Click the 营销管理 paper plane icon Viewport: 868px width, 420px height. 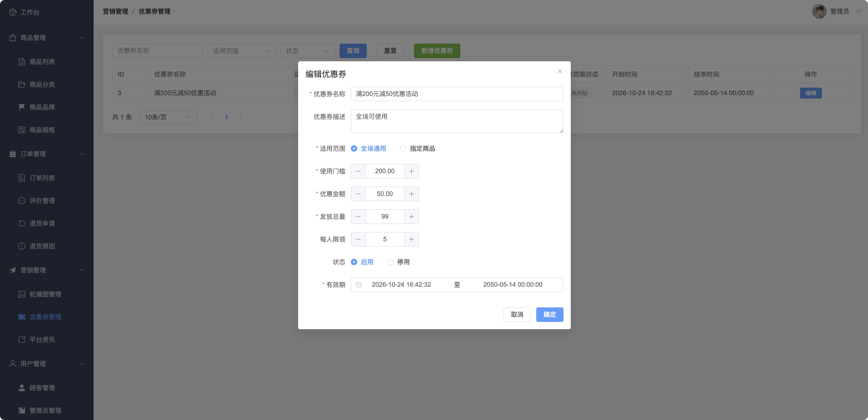(13, 270)
